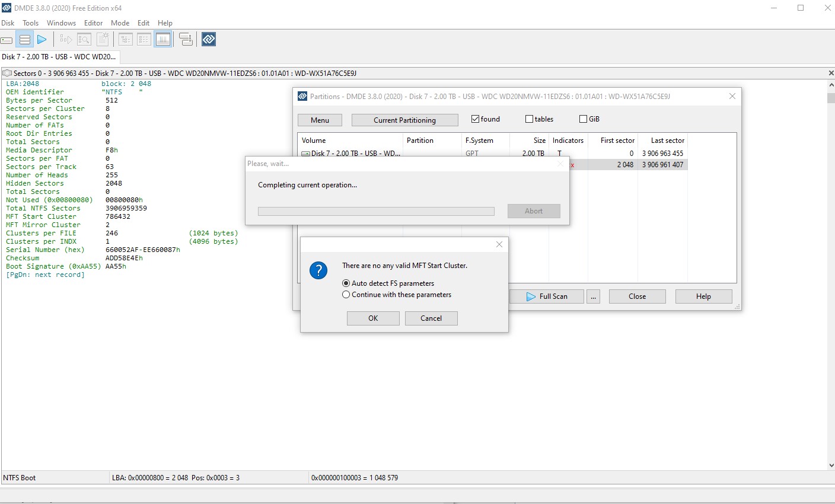Click the Last sector column header

663,141
